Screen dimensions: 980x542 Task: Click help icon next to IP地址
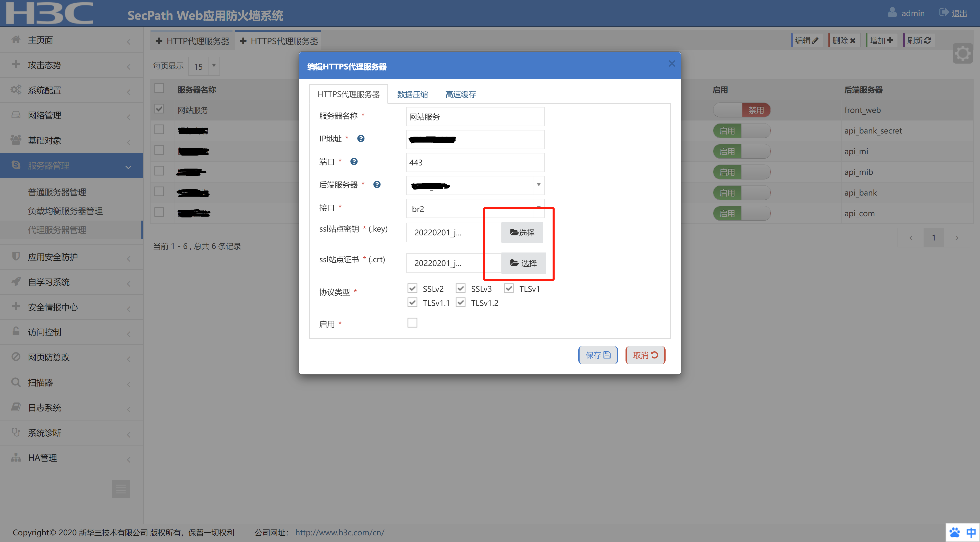click(361, 139)
